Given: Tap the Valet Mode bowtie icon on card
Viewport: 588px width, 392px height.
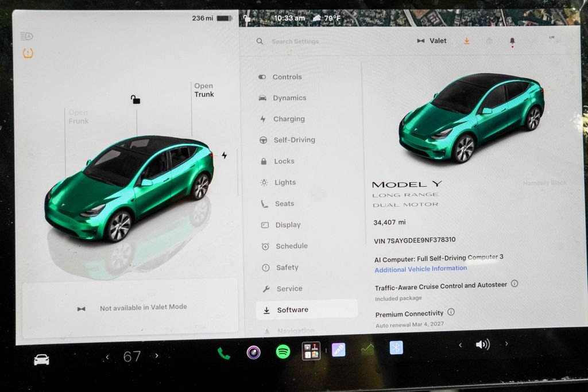Looking at the screenshot, I should [81, 309].
